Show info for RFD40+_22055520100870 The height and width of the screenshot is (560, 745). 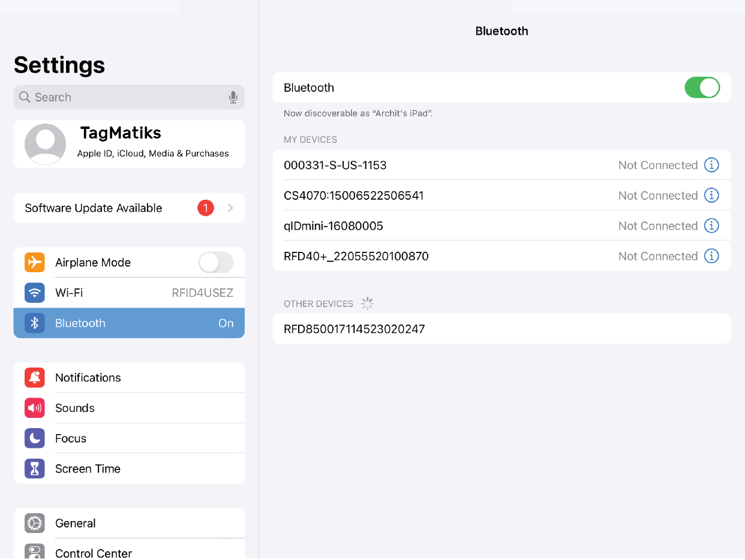(711, 256)
